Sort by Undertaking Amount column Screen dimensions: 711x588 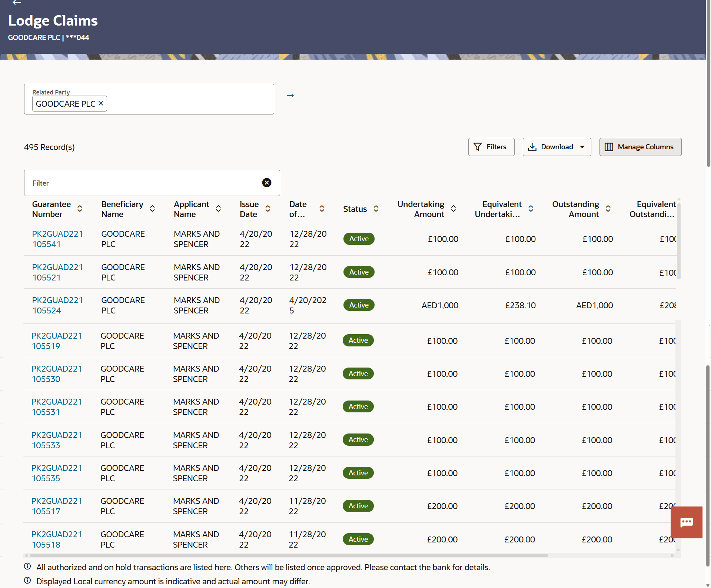pos(453,209)
